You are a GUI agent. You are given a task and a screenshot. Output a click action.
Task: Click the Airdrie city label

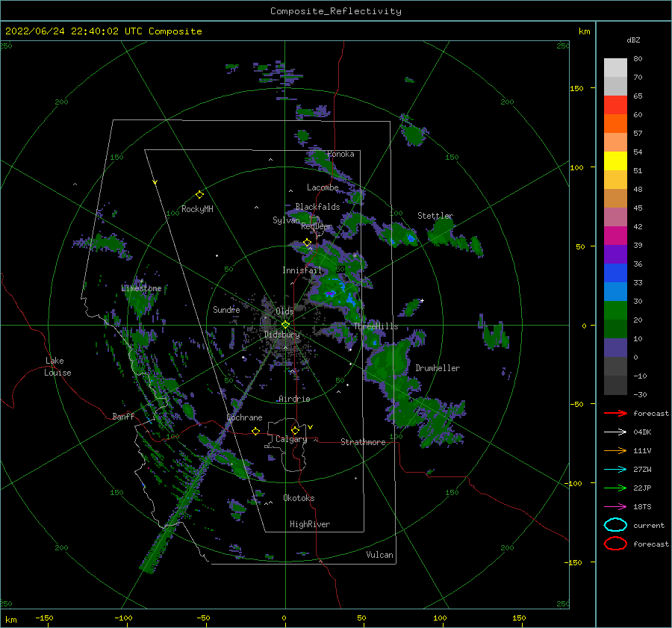[x=294, y=399]
